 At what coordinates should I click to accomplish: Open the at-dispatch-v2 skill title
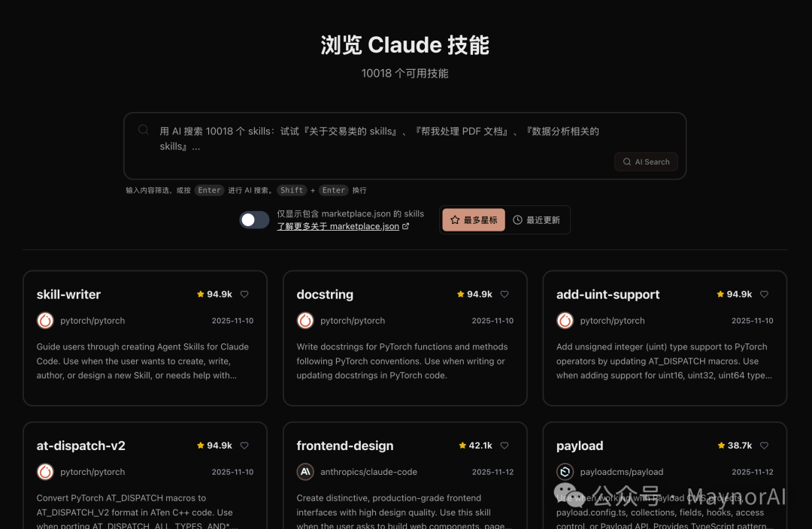point(80,446)
